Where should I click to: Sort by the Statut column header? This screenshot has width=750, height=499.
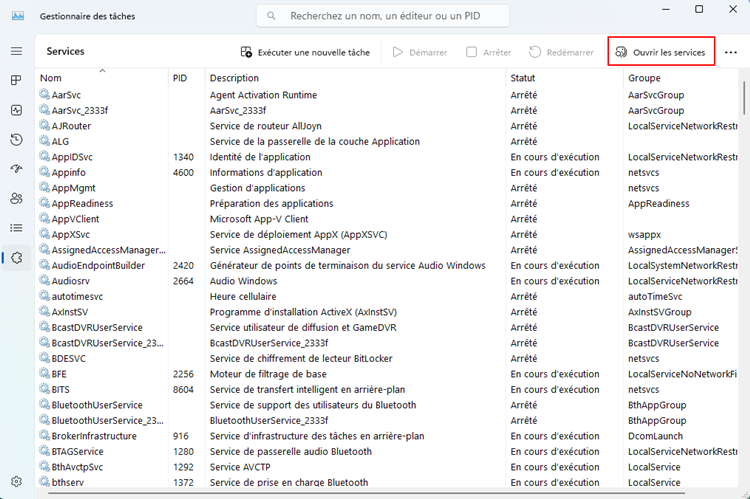click(522, 78)
